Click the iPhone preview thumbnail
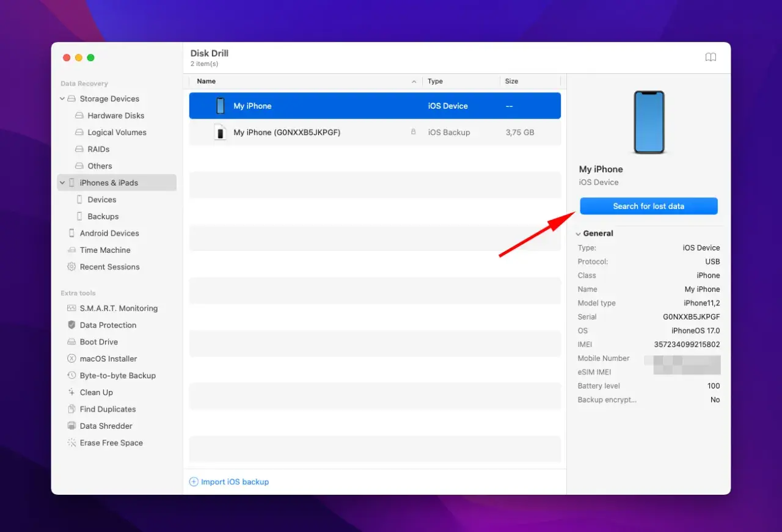 tap(649, 122)
